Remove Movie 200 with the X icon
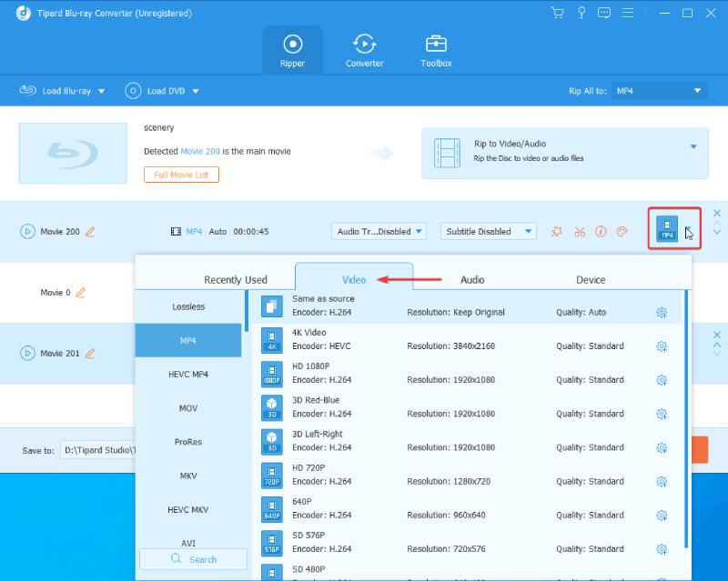The width and height of the screenshot is (728, 581). tap(717, 213)
